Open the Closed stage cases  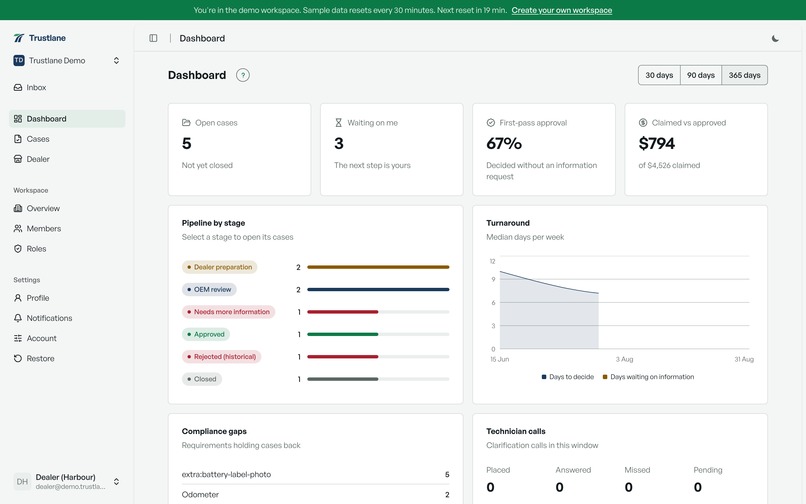tap(202, 379)
